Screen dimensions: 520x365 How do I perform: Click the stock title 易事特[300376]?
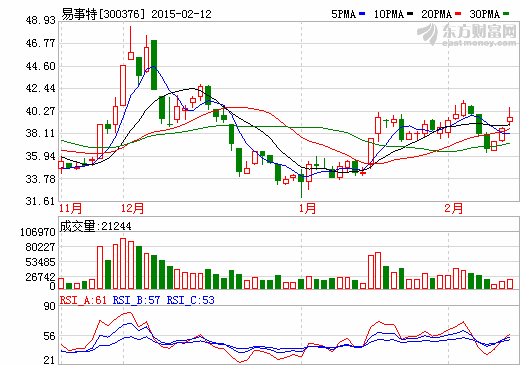[x=104, y=14]
